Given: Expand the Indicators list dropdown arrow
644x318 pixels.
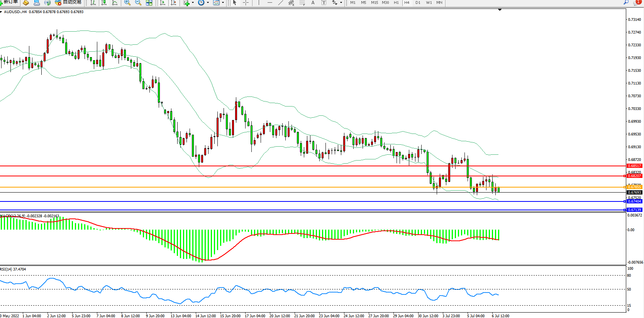Looking at the screenshot, I should [193, 3].
